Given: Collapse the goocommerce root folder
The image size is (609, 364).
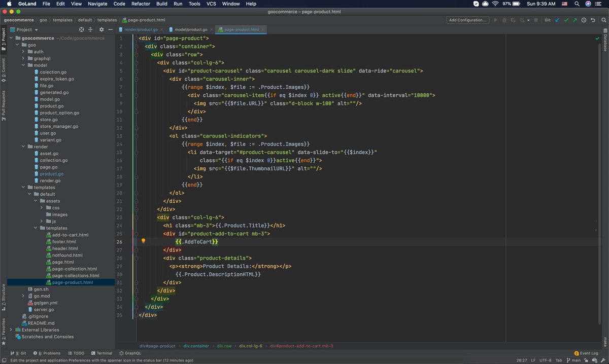Looking at the screenshot, I should point(11,38).
